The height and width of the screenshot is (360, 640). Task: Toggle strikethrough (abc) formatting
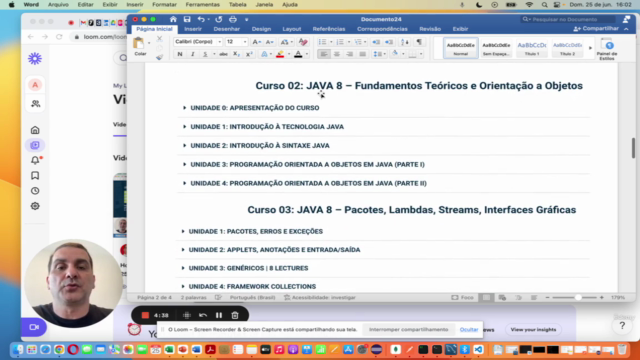(x=223, y=54)
